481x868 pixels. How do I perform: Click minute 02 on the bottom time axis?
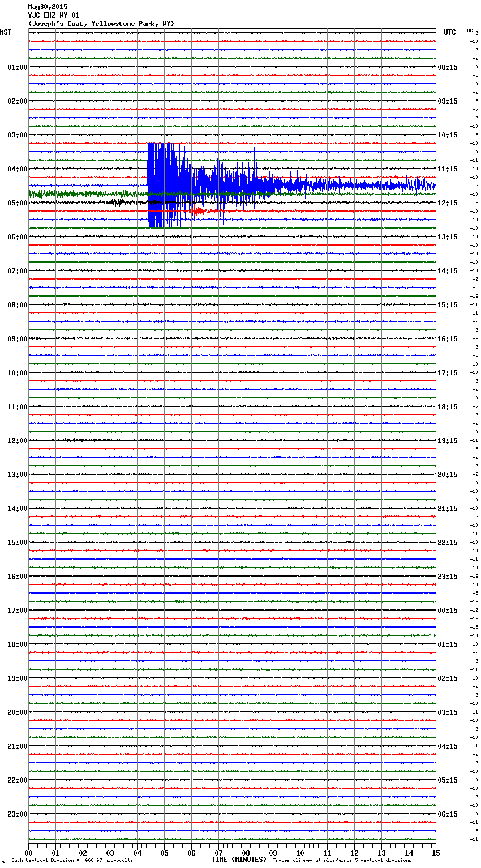point(83,853)
